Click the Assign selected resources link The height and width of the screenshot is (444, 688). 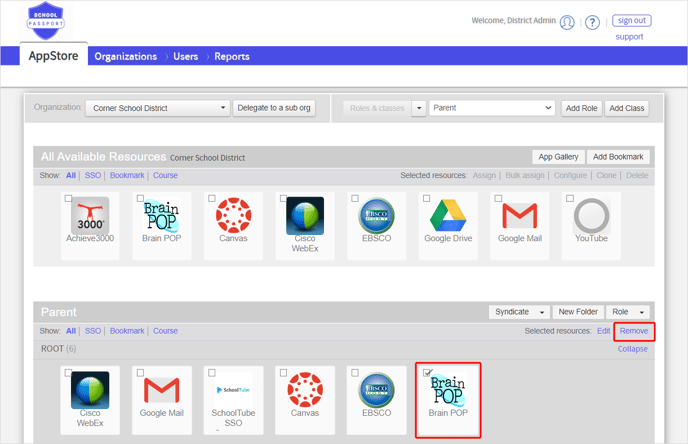tap(484, 175)
